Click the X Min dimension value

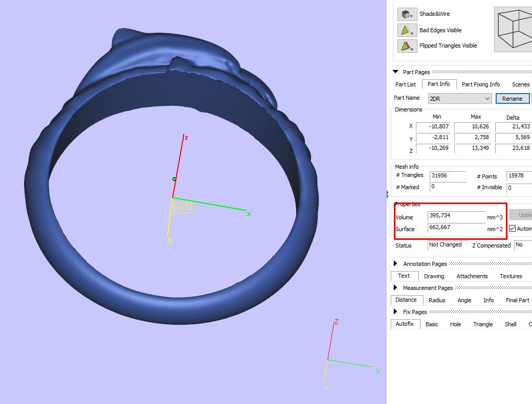[433, 126]
